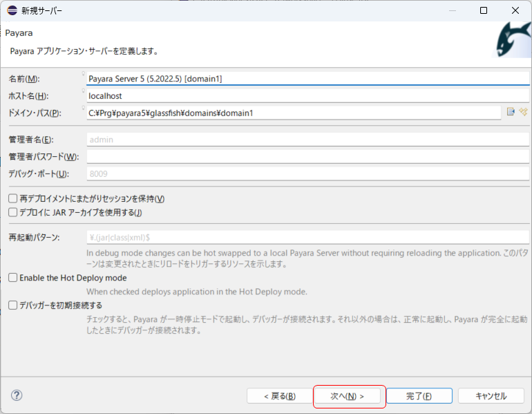Click the 完了(F) finish button
Viewport: 532px width, 414px height.
click(419, 396)
